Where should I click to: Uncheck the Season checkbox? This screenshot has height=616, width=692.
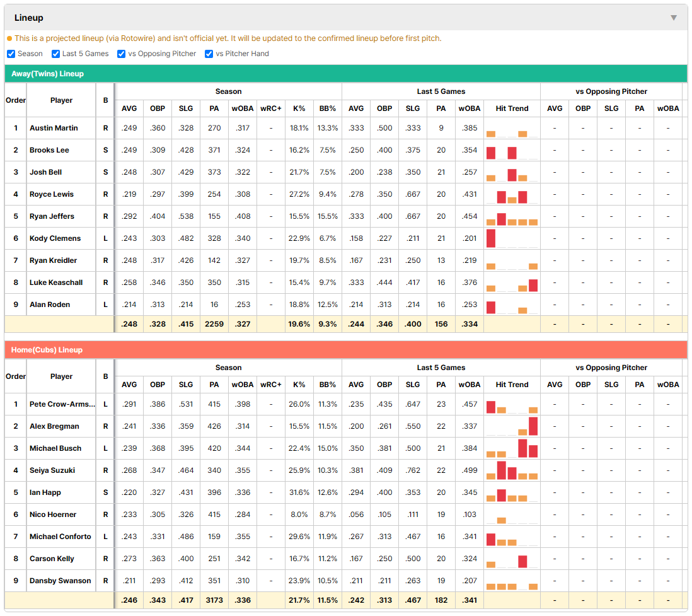click(11, 54)
